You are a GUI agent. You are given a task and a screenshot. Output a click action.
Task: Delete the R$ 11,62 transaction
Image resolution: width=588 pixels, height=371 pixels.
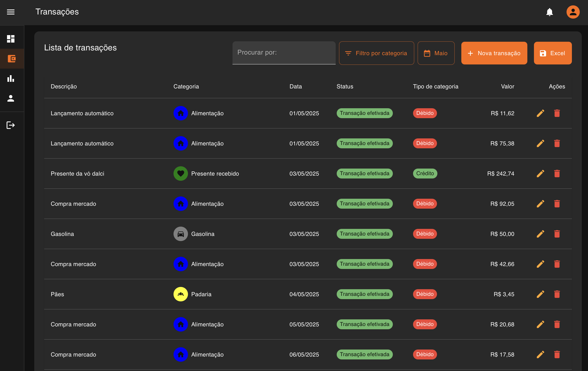point(557,113)
